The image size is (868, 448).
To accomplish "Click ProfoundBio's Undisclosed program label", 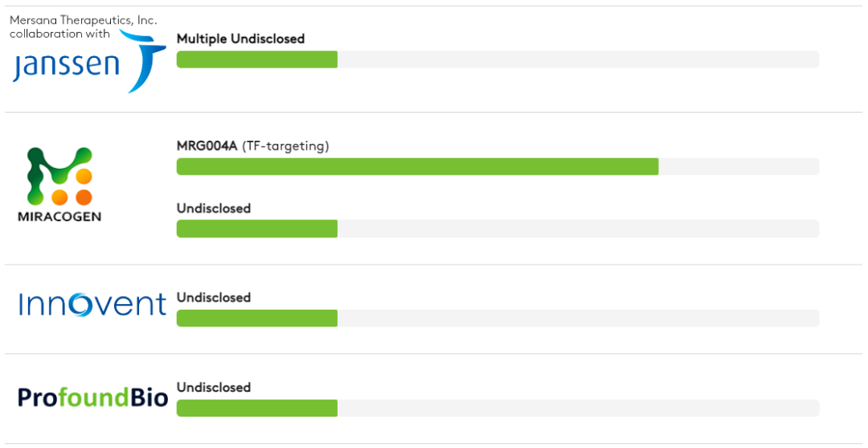I will click(214, 388).
